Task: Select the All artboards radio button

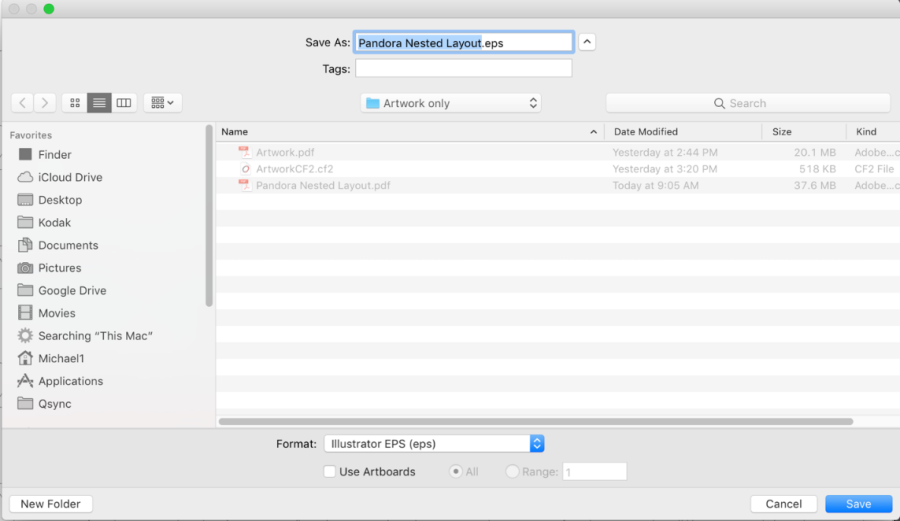Action: pyautogui.click(x=456, y=472)
